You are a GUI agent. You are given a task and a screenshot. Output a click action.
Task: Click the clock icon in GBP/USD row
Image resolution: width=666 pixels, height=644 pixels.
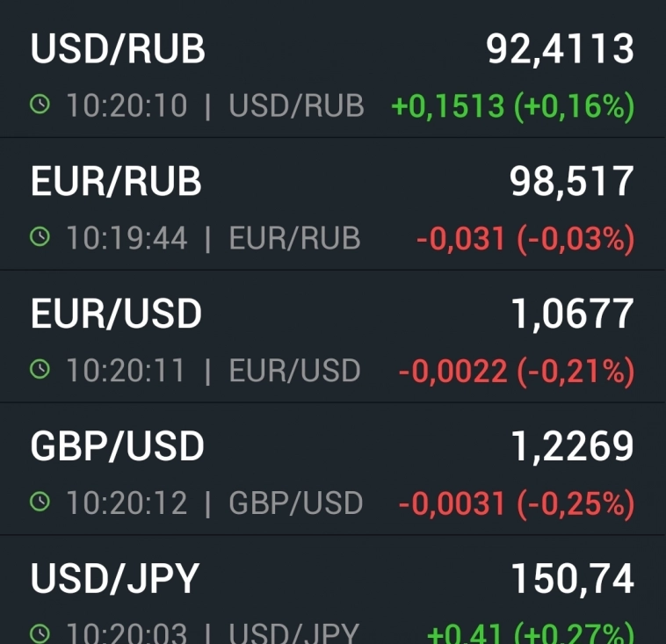(40, 502)
